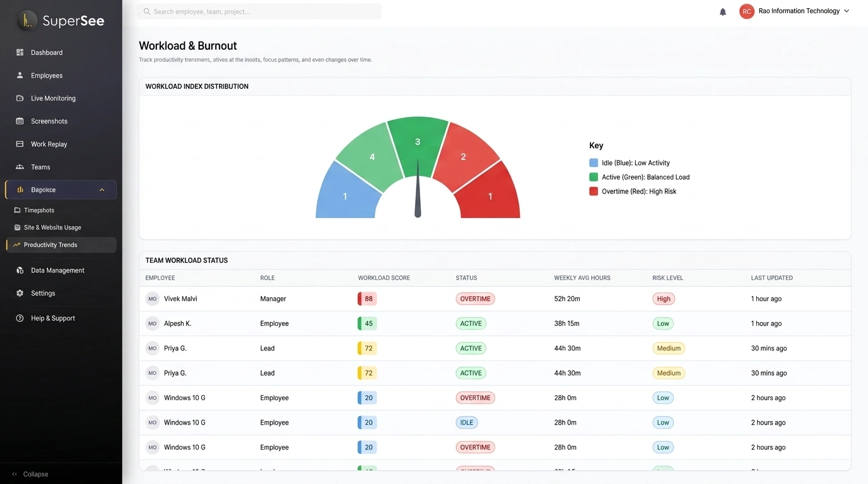The image size is (868, 484).
Task: Click the Overtime red legend swatch
Action: pyautogui.click(x=594, y=192)
